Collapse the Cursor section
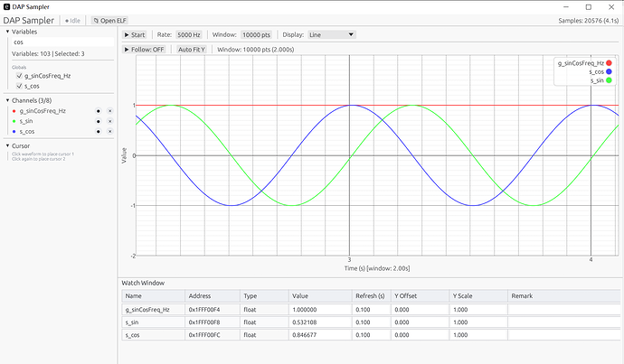Screen dimensions: 624x364 [7, 145]
